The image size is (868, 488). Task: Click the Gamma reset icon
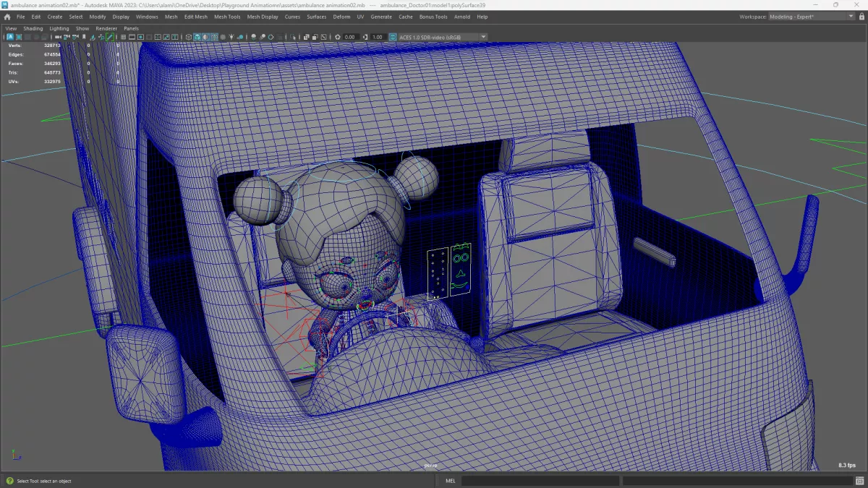[365, 37]
